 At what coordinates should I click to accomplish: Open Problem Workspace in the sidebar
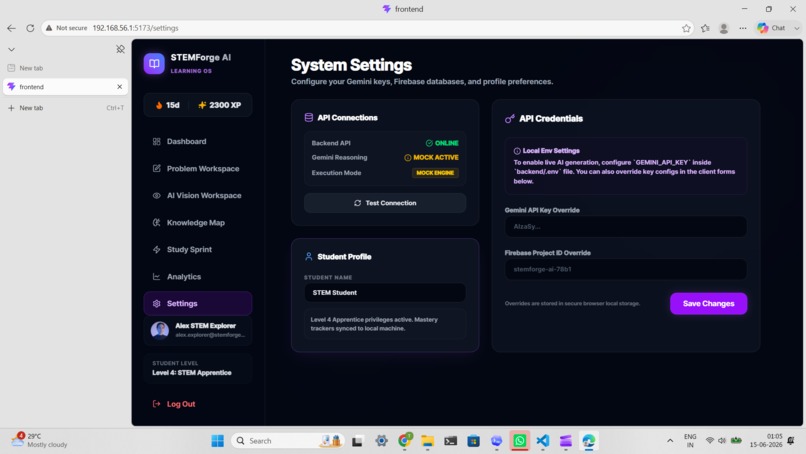pyautogui.click(x=198, y=169)
